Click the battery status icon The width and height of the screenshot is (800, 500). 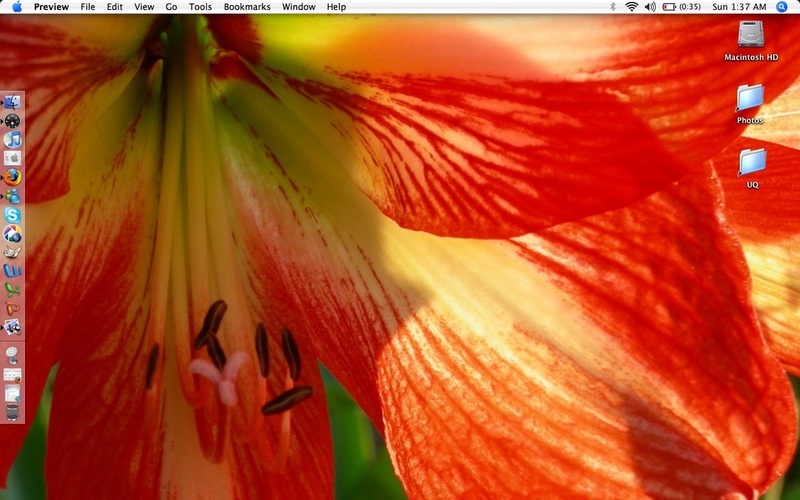(669, 7)
